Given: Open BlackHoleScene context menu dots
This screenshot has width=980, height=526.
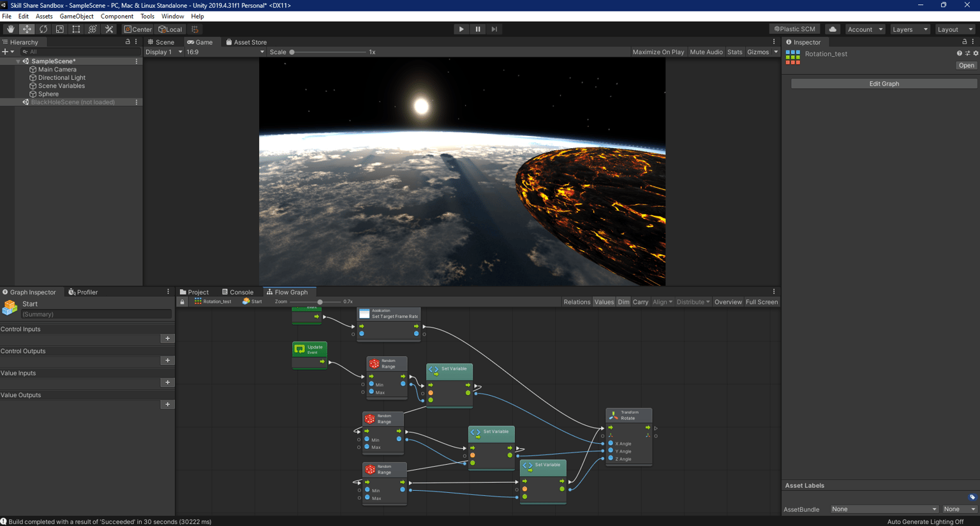Looking at the screenshot, I should [137, 102].
